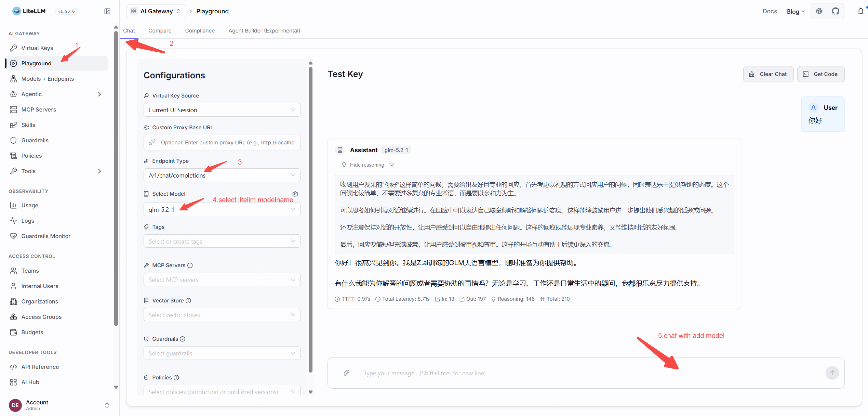Focus the chat message input box
The height and width of the screenshot is (416, 868).
(x=586, y=373)
